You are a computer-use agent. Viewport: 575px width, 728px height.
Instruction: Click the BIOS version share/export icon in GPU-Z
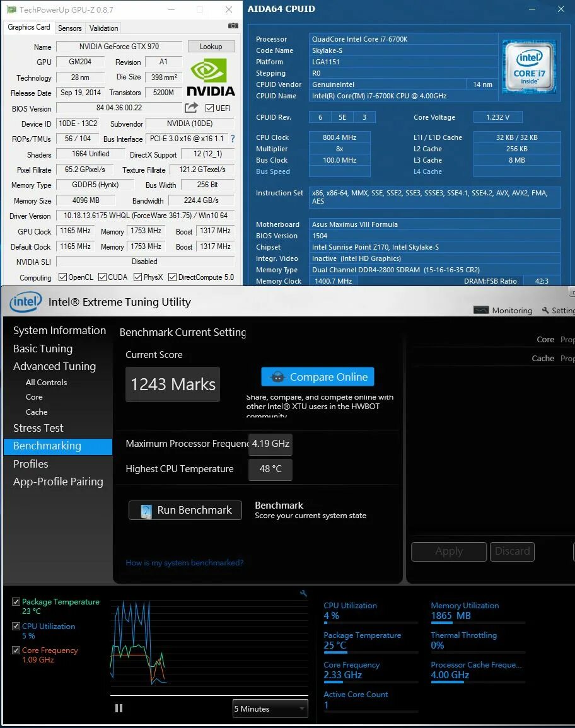tap(192, 108)
